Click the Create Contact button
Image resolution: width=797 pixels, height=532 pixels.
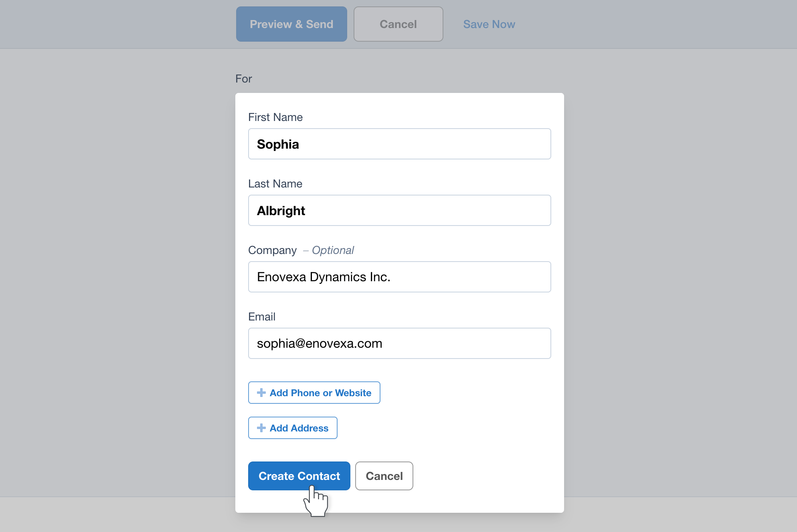pos(299,476)
